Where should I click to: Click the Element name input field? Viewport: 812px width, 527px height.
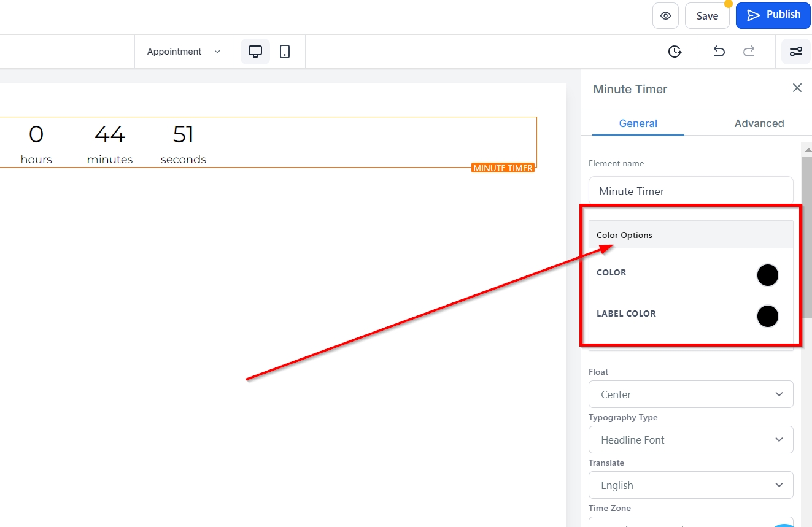point(690,191)
